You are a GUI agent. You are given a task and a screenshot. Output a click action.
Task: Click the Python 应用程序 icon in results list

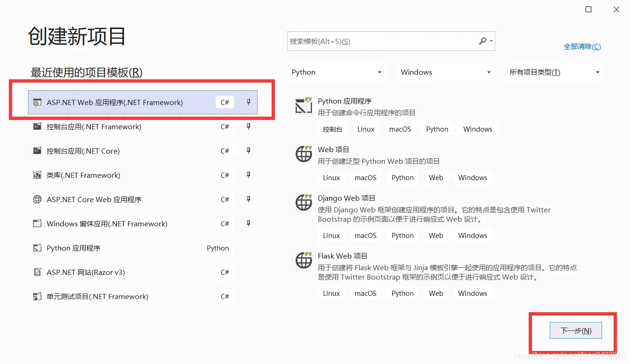coord(304,105)
